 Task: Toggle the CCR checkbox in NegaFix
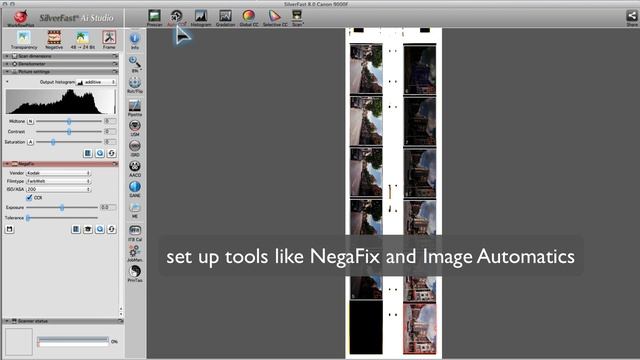(x=29, y=198)
